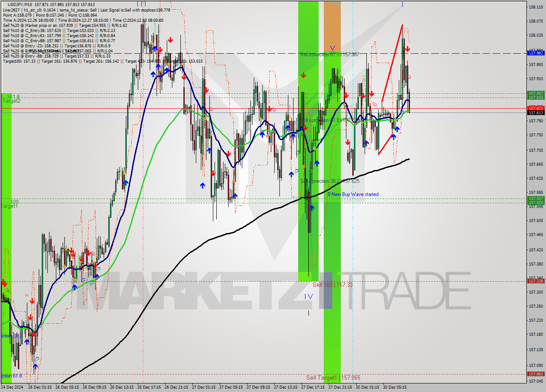Select the 'Sell %10 @ C_Entry88: 157.987' line
Image resolution: width=546 pixels, height=392 pixels.
coord(59,40)
